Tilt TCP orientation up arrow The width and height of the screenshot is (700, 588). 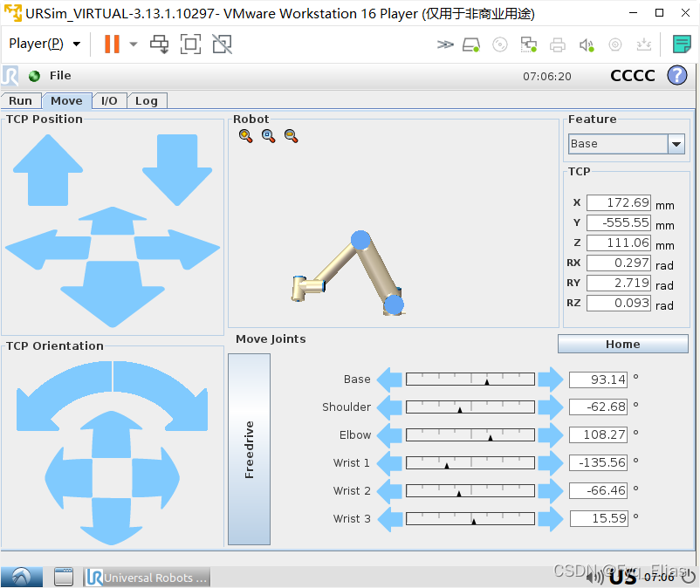pyautogui.click(x=112, y=434)
